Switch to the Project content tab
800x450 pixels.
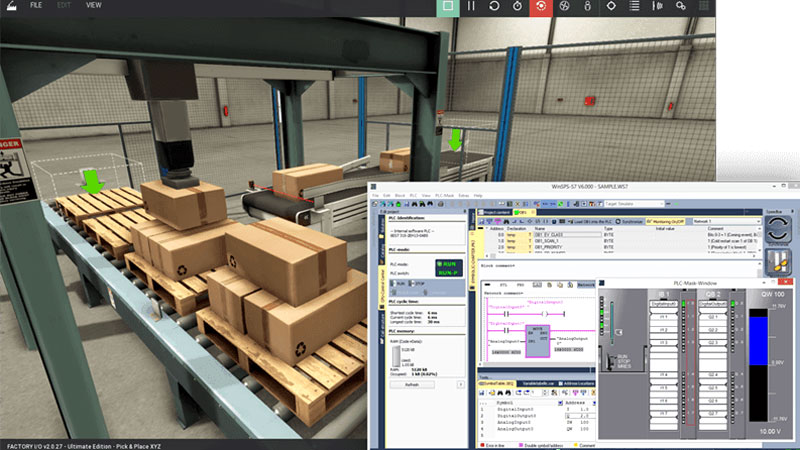point(494,212)
